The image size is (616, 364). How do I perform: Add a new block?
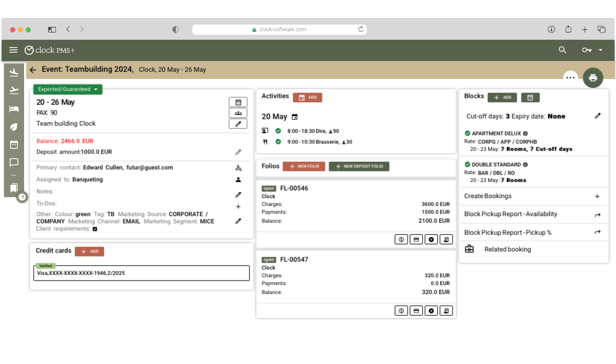pos(502,97)
